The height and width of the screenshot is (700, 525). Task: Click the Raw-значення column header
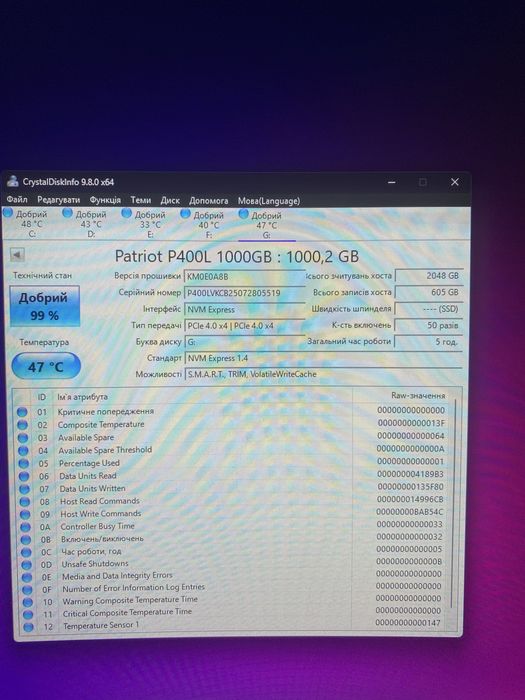coord(418,396)
